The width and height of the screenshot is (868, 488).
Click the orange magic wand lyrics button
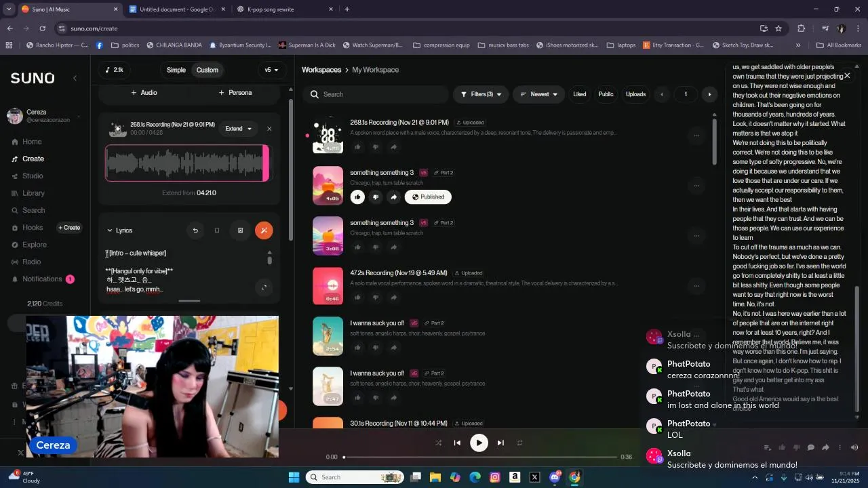264,230
